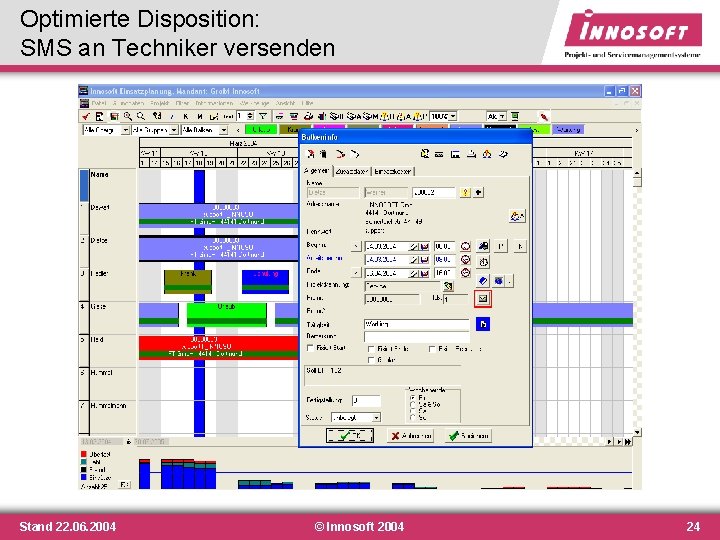
Task: Open the Projekt menu
Action: (159, 103)
